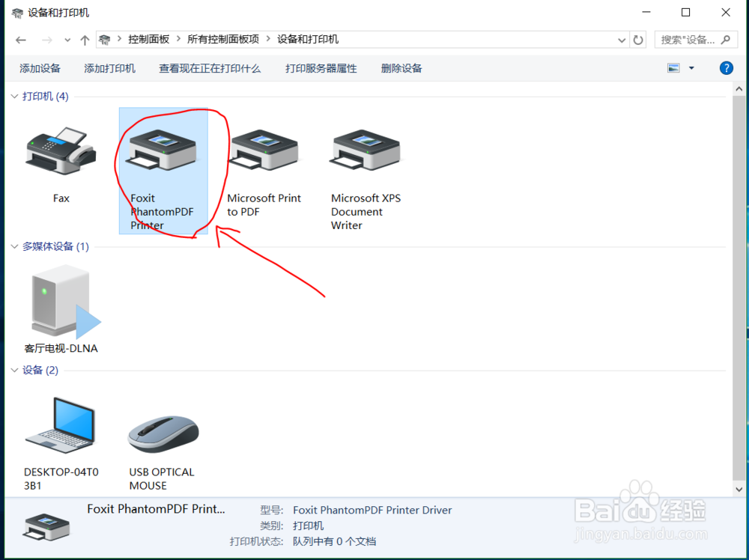749x560 pixels.
Task: Click 添加设备 toolbar command
Action: pyautogui.click(x=40, y=68)
